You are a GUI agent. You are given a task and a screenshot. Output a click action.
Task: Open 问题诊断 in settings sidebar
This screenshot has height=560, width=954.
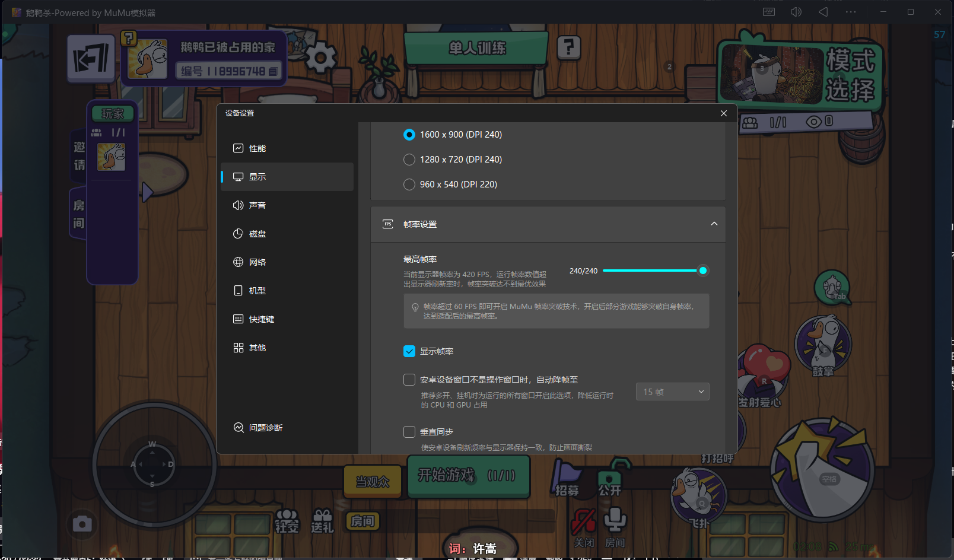[x=258, y=428]
